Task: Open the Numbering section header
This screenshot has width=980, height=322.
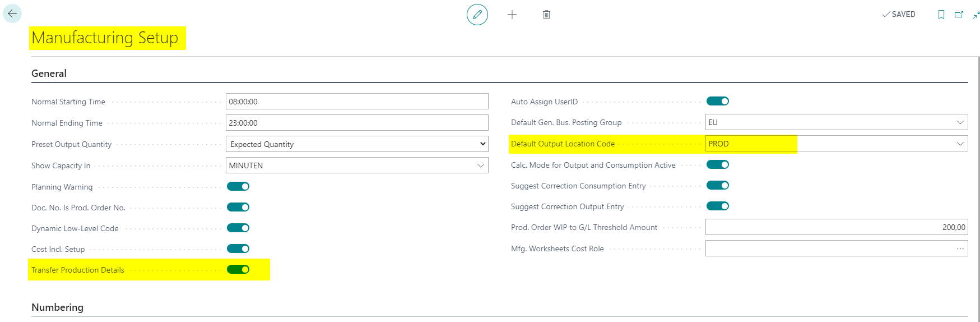Action: (57, 307)
